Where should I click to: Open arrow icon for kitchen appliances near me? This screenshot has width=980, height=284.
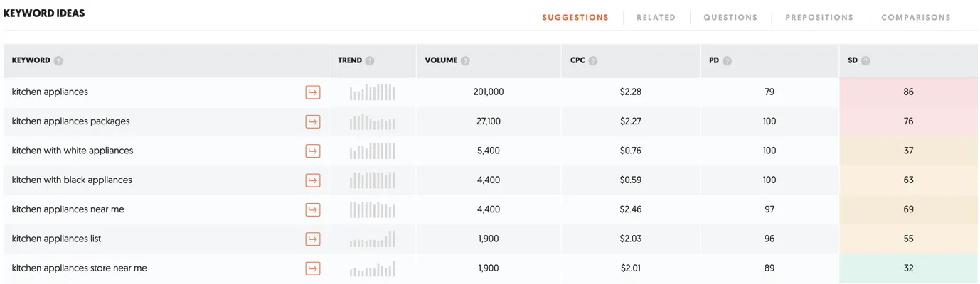313,209
